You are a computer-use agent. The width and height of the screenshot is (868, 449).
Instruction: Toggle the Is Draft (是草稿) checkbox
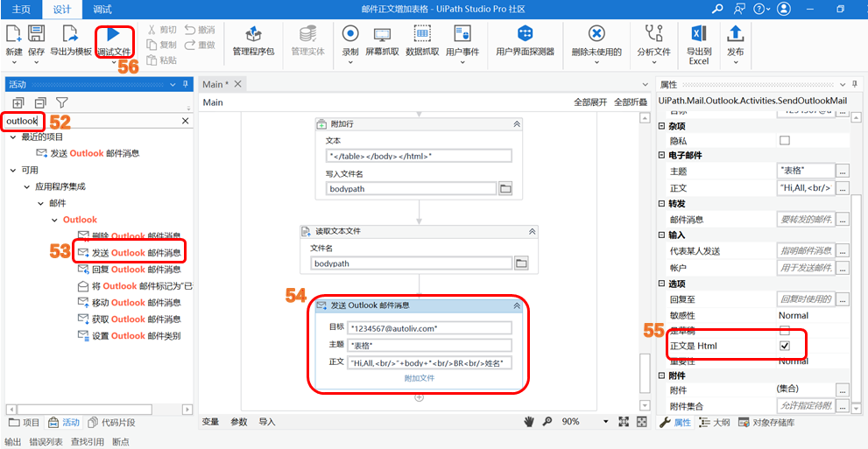pyautogui.click(x=785, y=331)
